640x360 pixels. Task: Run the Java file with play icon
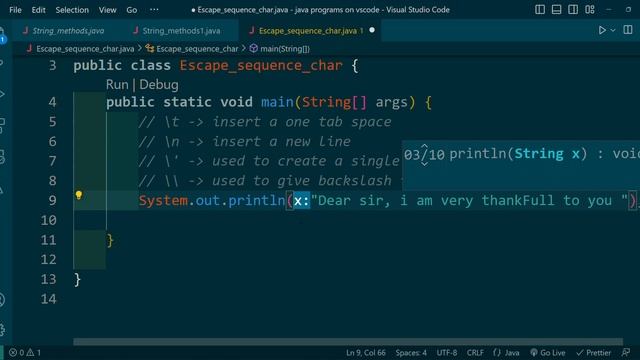pyautogui.click(x=602, y=30)
